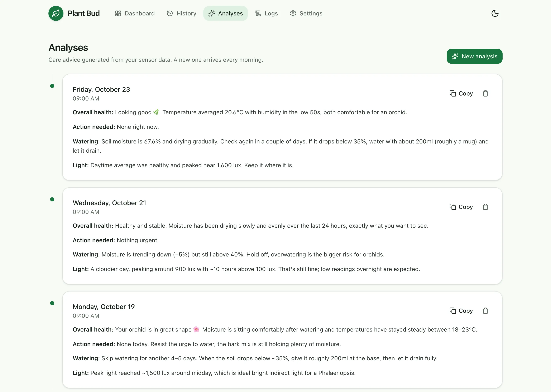Click "None today. Resist the urge to water" line
Image resolution: width=551 pixels, height=392 pixels.
[x=207, y=344]
